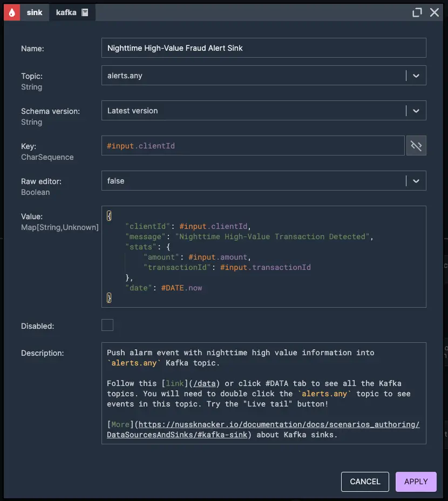Open the kafka documentation icon
This screenshot has height=501, width=448.
coord(85,12)
